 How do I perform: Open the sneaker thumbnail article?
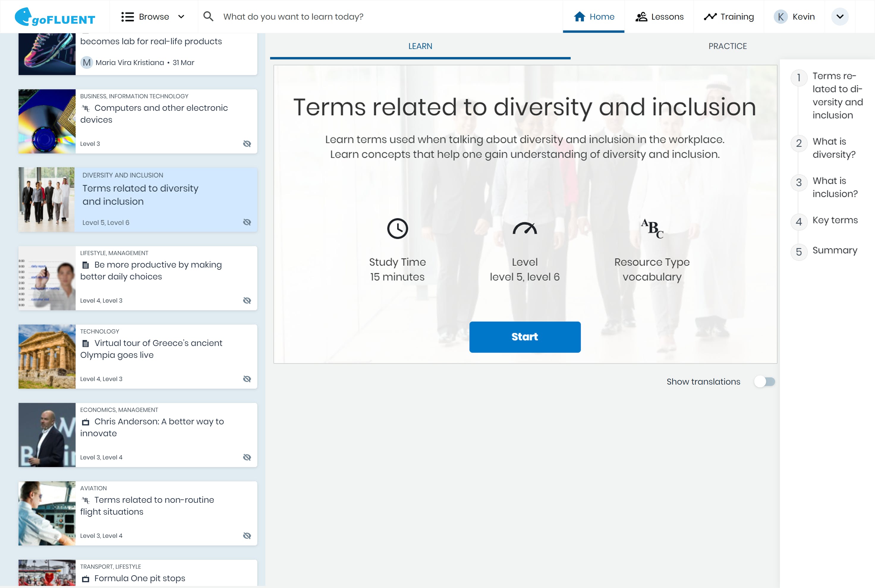47,54
